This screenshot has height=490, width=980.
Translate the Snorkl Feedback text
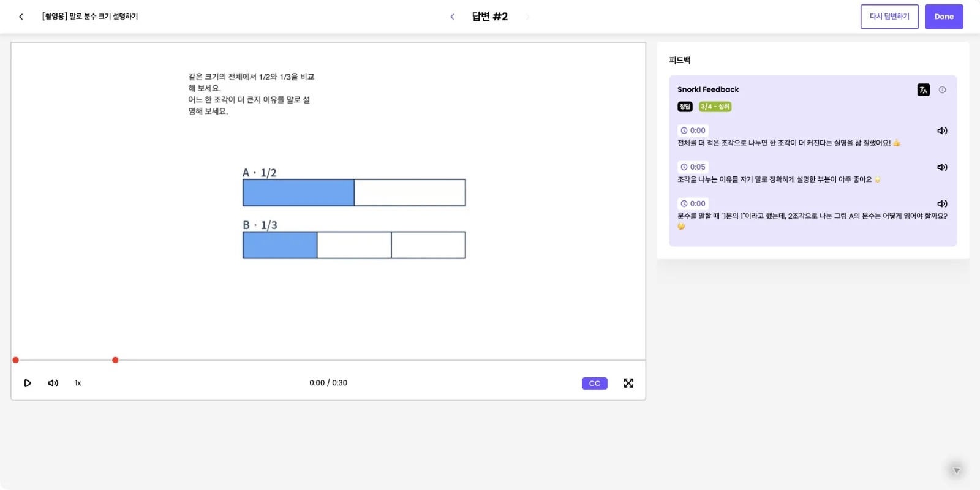coord(924,90)
